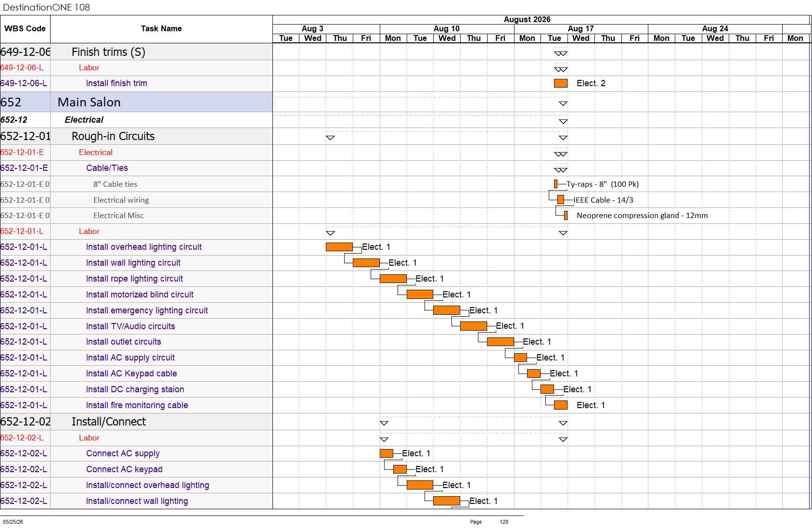Click Install/Connect summary start triangle
Image resolution: width=812 pixels, height=528 pixels.
[384, 423]
